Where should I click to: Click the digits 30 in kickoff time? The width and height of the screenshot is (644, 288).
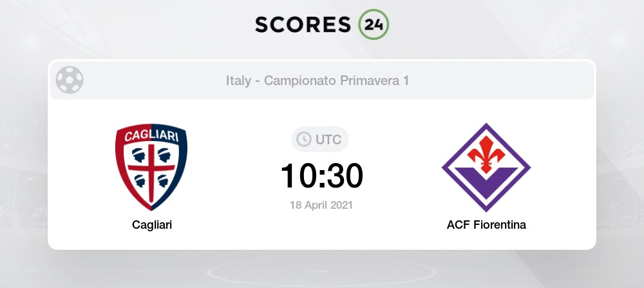(x=345, y=175)
